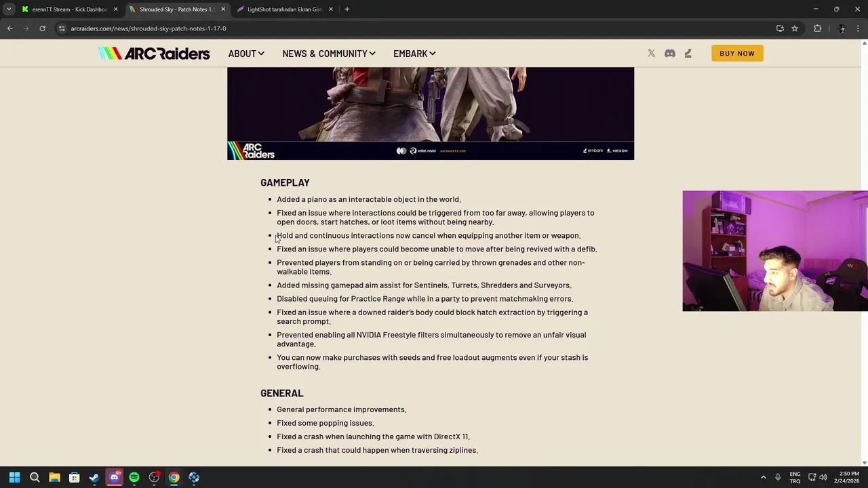868x488 pixels.
Task: Bookmark this page with star icon
Action: click(795, 28)
